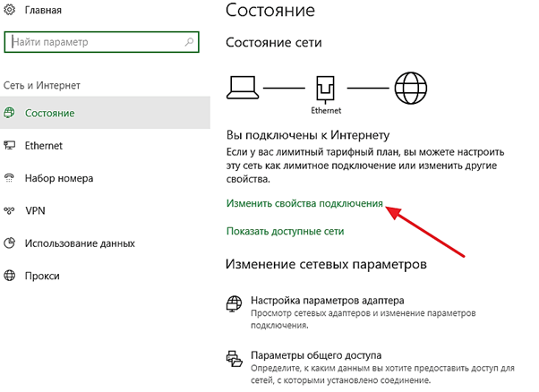Screen dimensions: 539x392
Task: Click the data usage icon in the sidebar
Action: (x=9, y=243)
